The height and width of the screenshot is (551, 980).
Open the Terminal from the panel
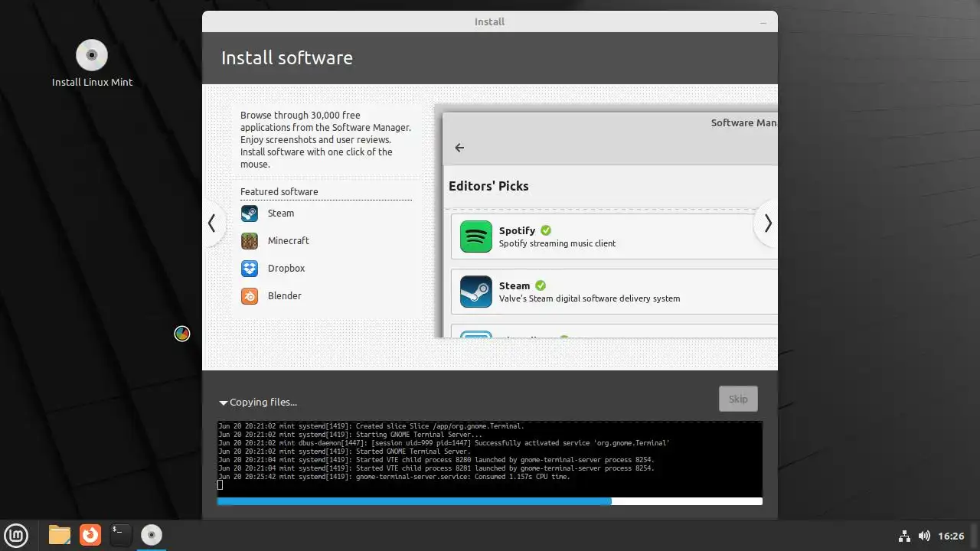pos(121,535)
